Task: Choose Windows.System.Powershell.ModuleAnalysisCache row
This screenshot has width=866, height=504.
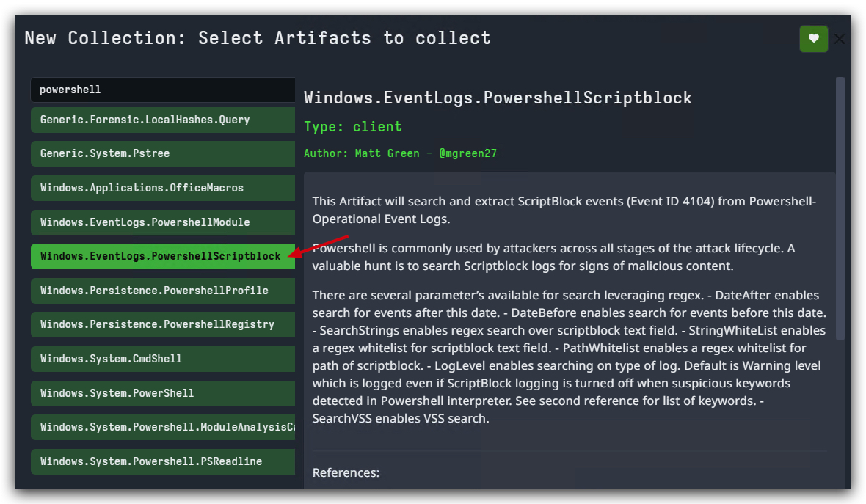Action: (x=163, y=427)
